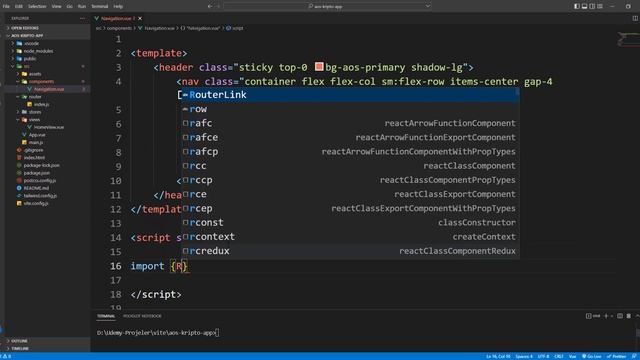Expand the OUTLINE section
640x360 pixels.
pyautogui.click(x=47, y=341)
